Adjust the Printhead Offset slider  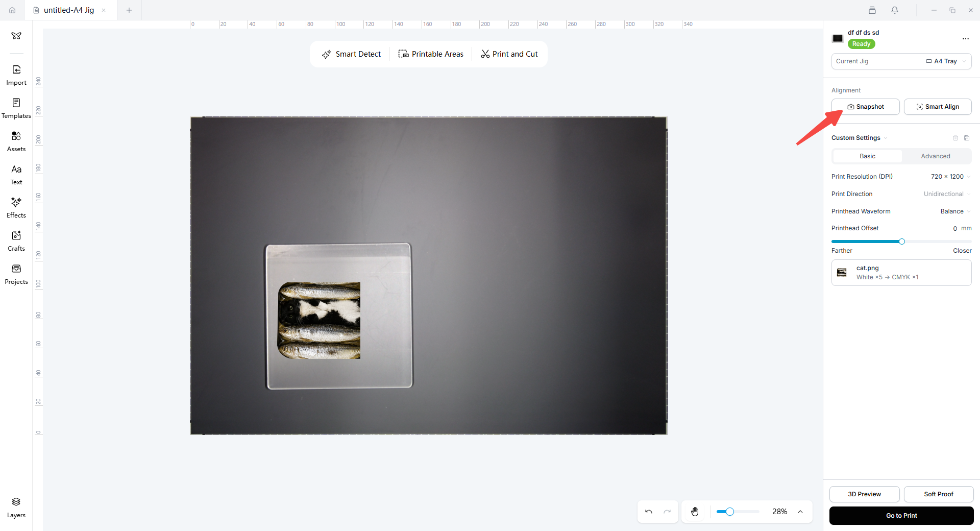901,242
